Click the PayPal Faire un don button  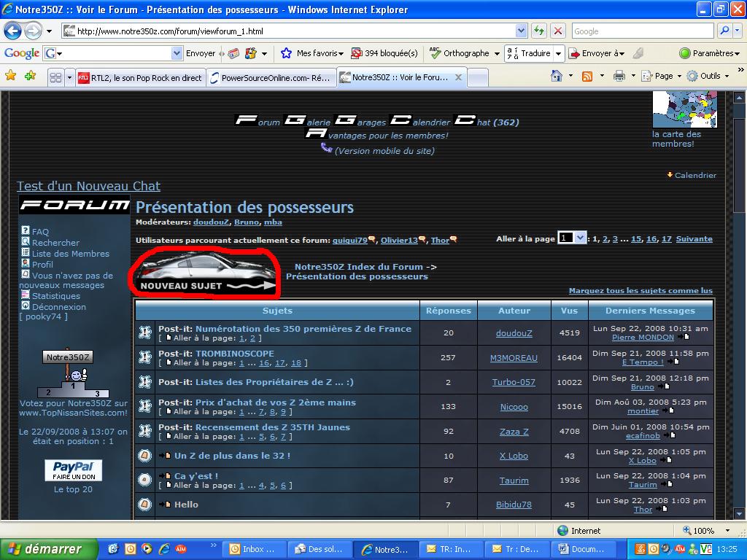pyautogui.click(x=73, y=470)
